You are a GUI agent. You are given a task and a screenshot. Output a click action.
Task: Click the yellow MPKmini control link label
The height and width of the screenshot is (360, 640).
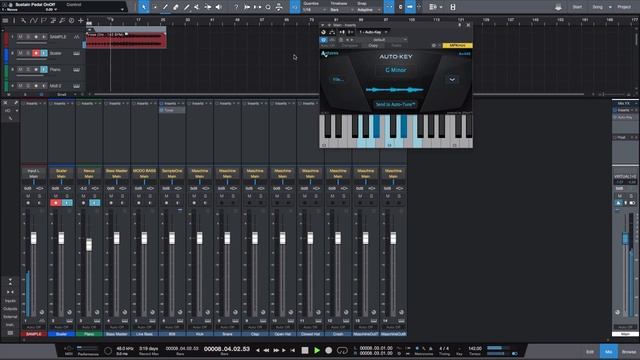tap(458, 46)
